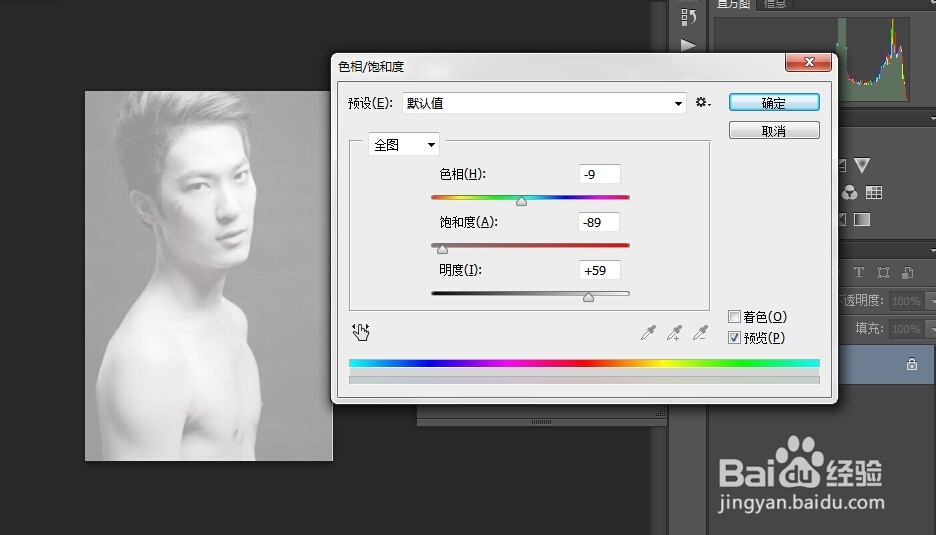This screenshot has width=936, height=535.
Task: Click the portrait image on canvas
Action: pos(208,276)
